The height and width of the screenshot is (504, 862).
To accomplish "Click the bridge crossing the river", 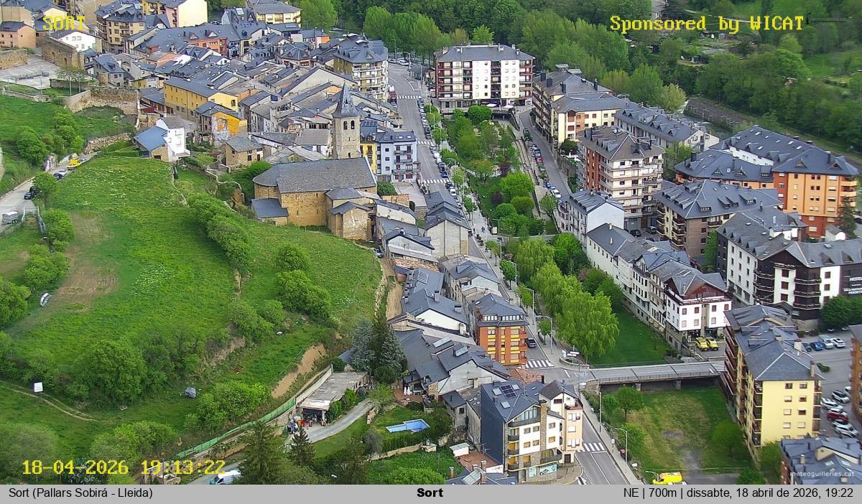I will 652,372.
